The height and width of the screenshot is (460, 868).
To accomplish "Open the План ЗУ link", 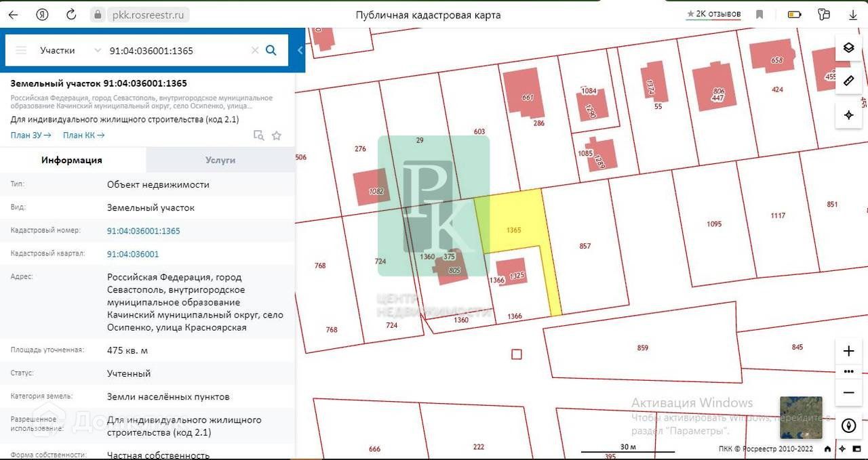I will coord(31,135).
